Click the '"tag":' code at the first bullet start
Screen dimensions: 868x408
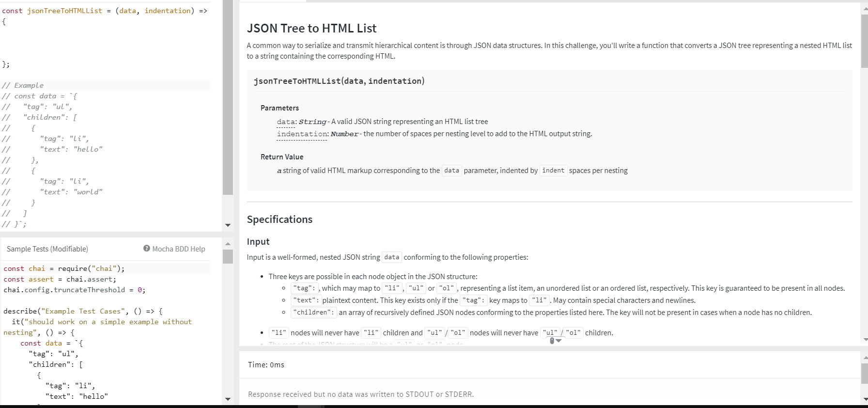[x=304, y=288]
